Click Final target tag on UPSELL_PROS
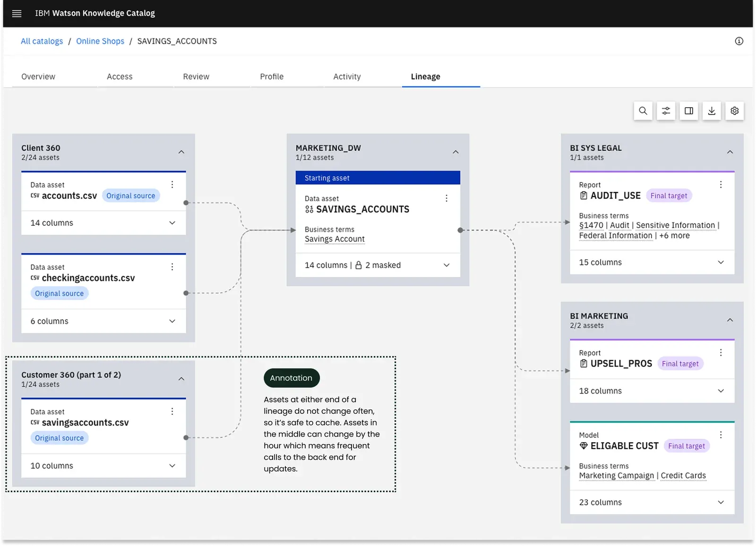756x546 pixels. pyautogui.click(x=680, y=364)
